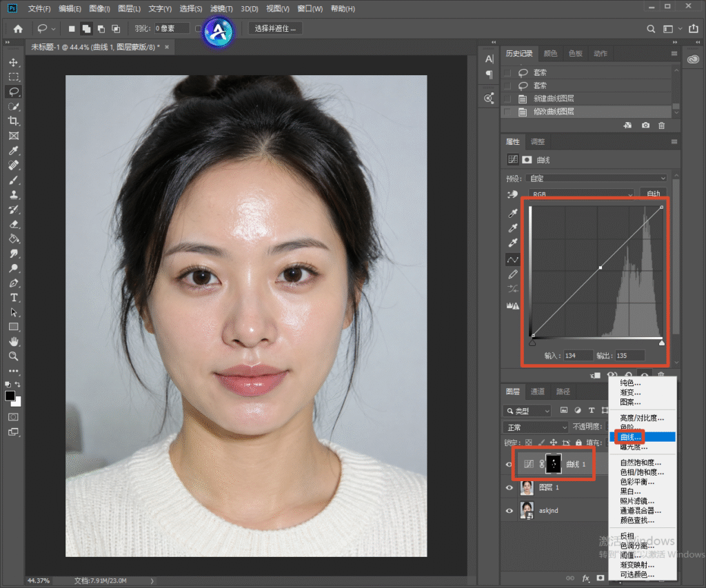Open the Properties panel options menu
Viewport: 706px width, 588px height.
tap(674, 142)
